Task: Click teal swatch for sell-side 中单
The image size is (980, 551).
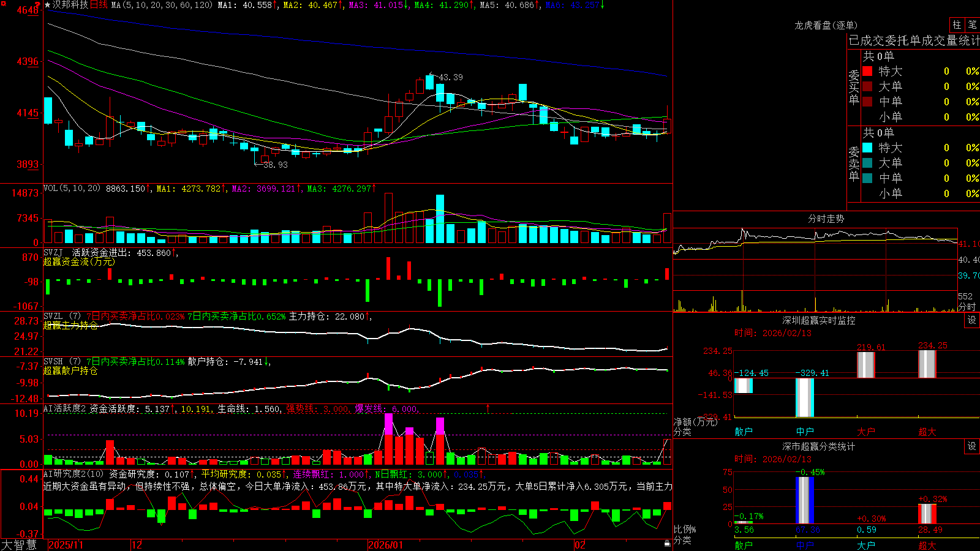Action: pyautogui.click(x=867, y=178)
